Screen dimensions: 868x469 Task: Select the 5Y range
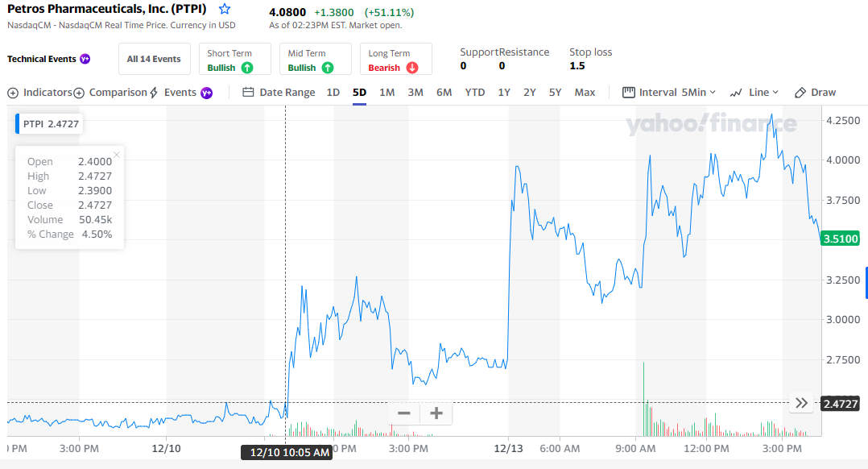coord(556,93)
